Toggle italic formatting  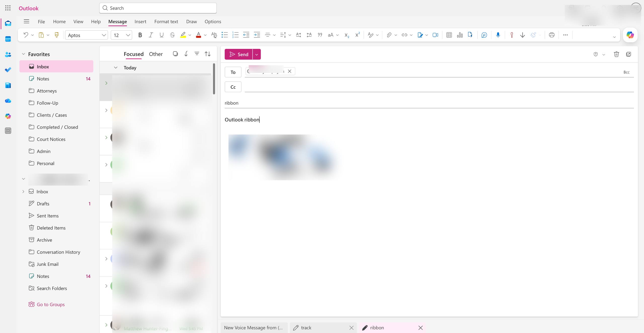[151, 35]
